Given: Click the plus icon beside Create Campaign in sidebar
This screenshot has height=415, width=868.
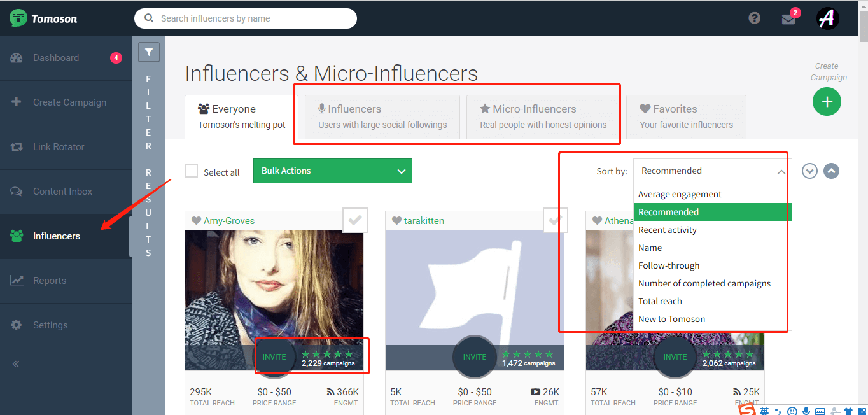Looking at the screenshot, I should [x=17, y=102].
